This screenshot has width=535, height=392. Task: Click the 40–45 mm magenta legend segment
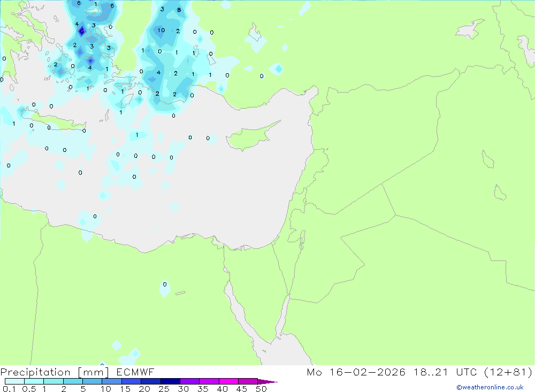click(228, 381)
